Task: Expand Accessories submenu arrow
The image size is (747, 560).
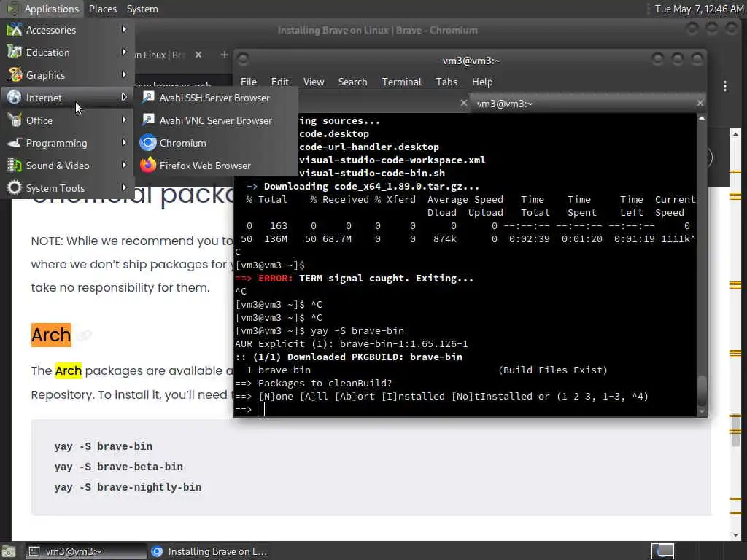Action: 124,29
